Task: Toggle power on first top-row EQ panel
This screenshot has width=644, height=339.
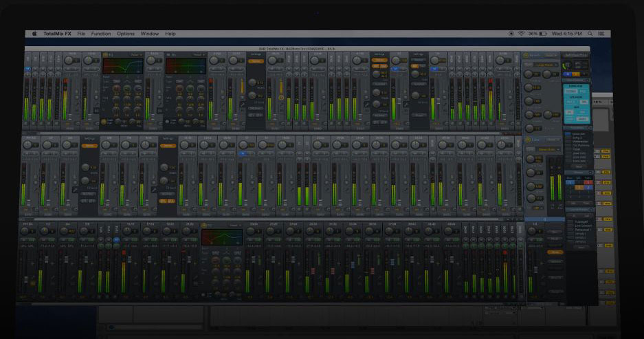Action: click(105, 54)
